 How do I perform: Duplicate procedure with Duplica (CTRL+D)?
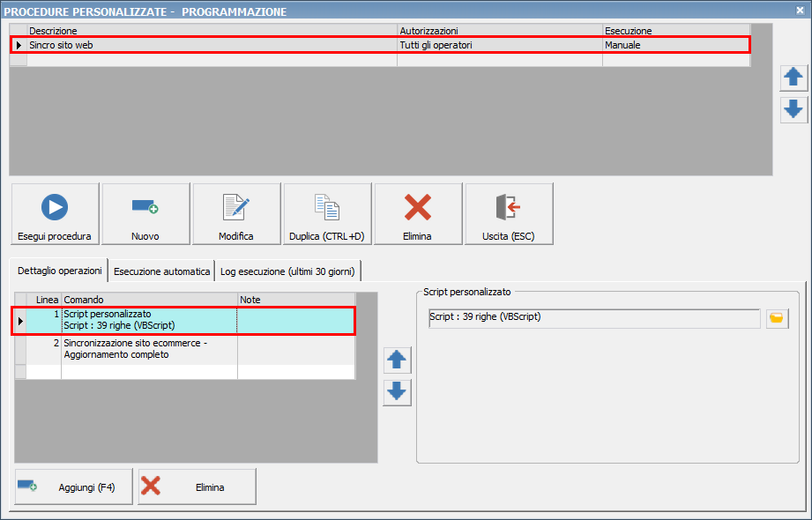(x=327, y=214)
